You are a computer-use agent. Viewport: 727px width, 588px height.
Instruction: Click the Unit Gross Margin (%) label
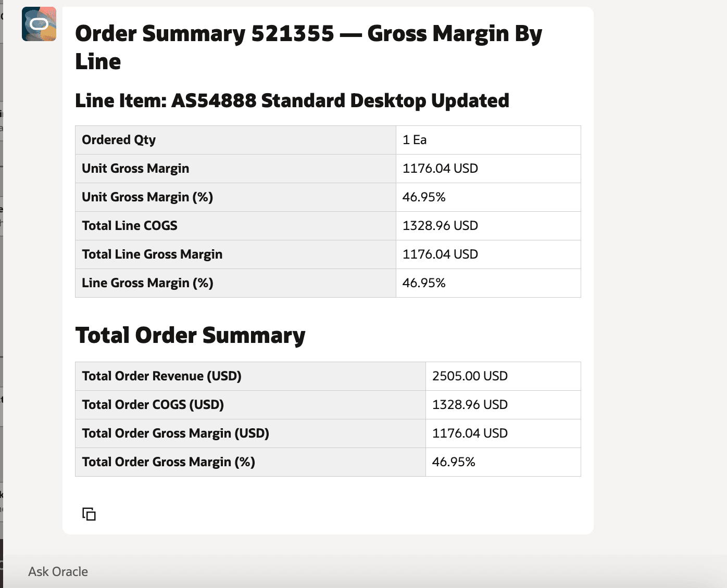147,197
